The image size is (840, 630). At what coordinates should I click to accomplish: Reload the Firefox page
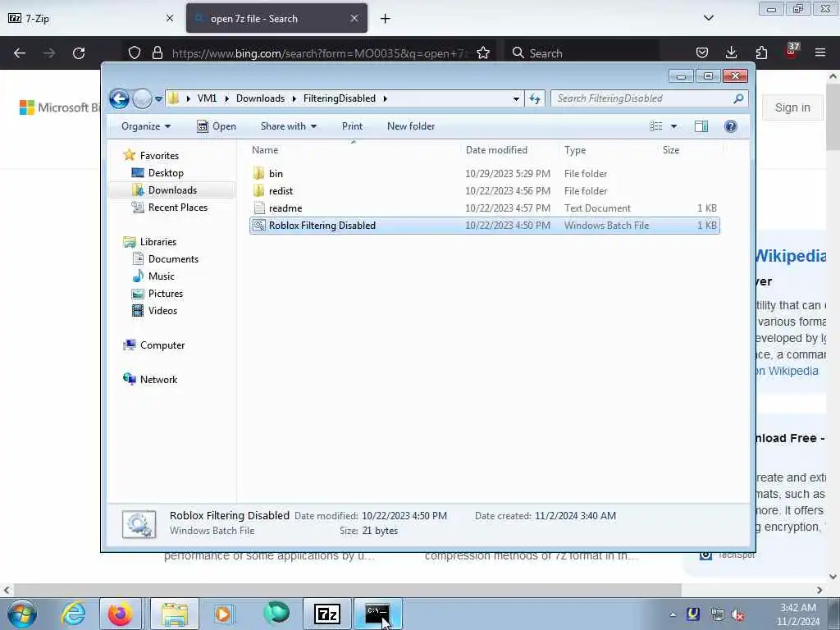tap(79, 53)
